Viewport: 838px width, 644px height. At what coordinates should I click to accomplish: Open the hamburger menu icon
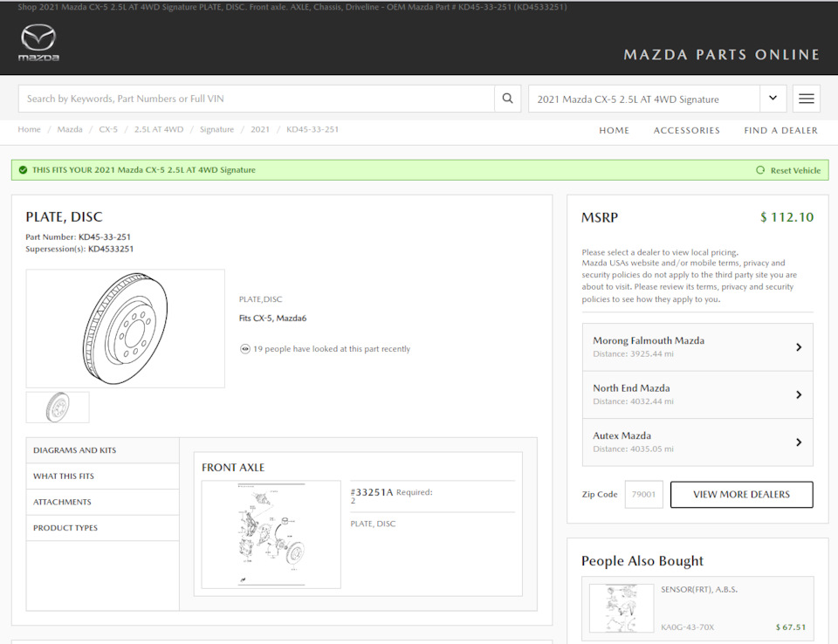(x=806, y=99)
